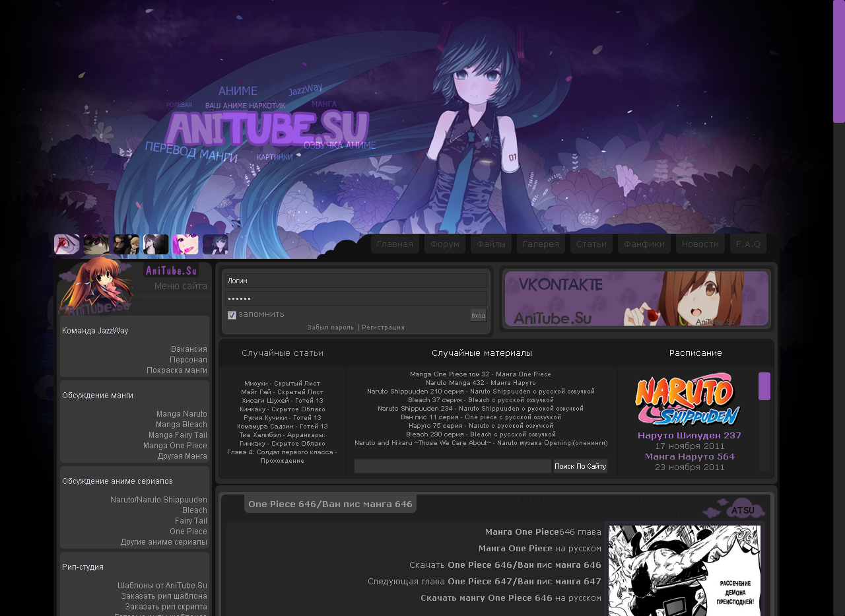The width and height of the screenshot is (845, 616).
Task: Focus the password input field
Action: point(356,298)
